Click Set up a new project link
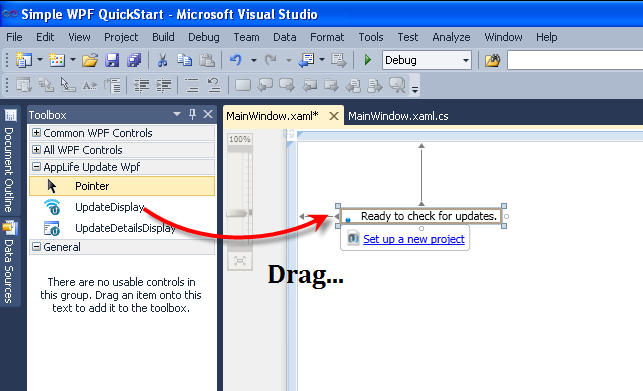The image size is (643, 391). pos(414,239)
